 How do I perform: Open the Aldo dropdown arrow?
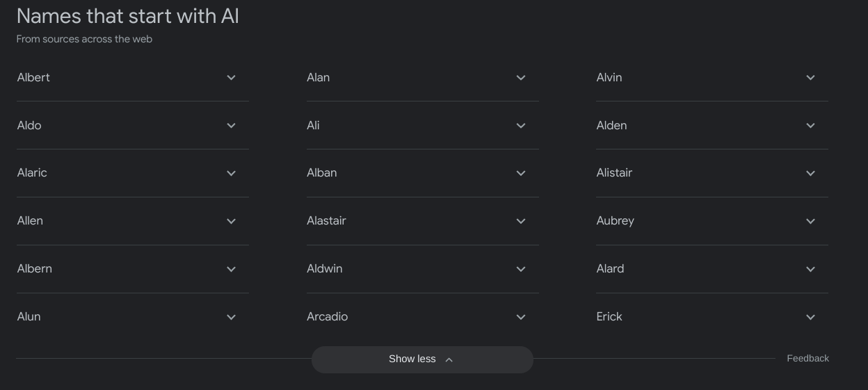coord(231,126)
